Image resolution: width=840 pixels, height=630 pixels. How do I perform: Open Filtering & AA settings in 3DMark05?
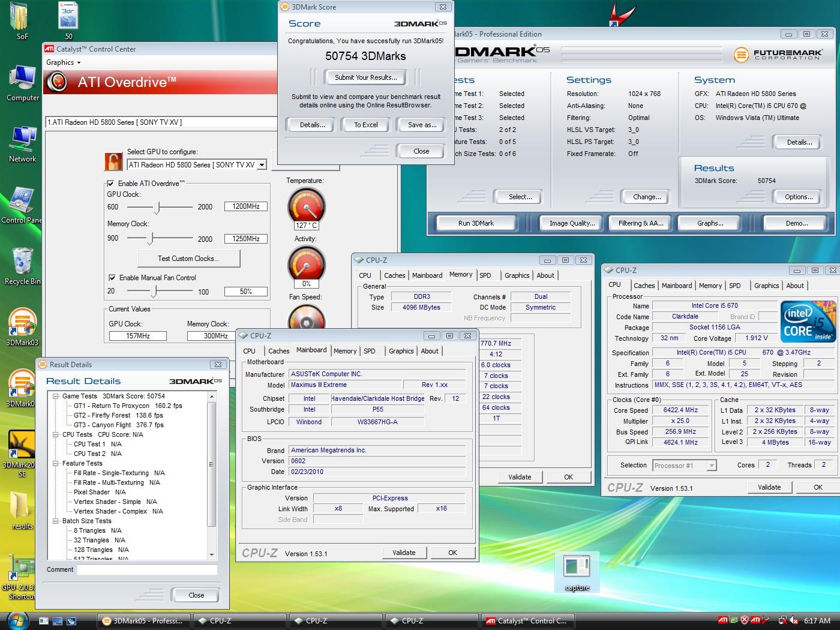pyautogui.click(x=641, y=223)
